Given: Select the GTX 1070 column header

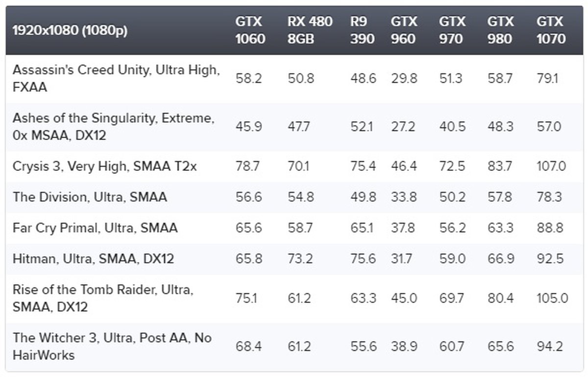Looking at the screenshot, I should tap(551, 30).
